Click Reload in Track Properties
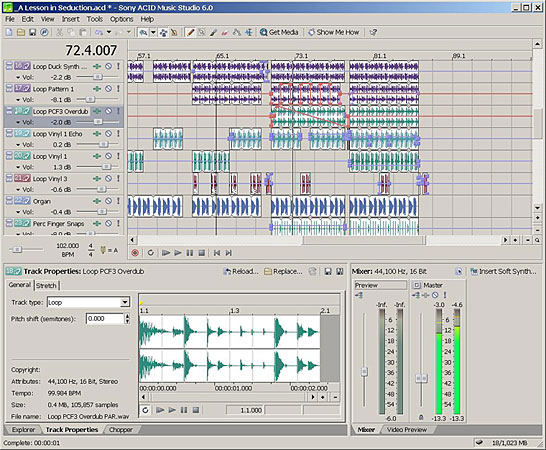Screen dimensions: 546x450 click(241, 272)
